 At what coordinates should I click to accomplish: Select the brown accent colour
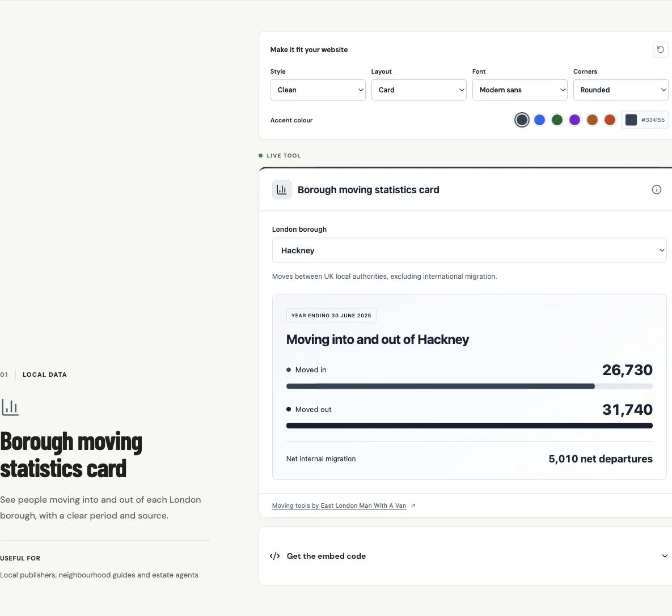592,120
